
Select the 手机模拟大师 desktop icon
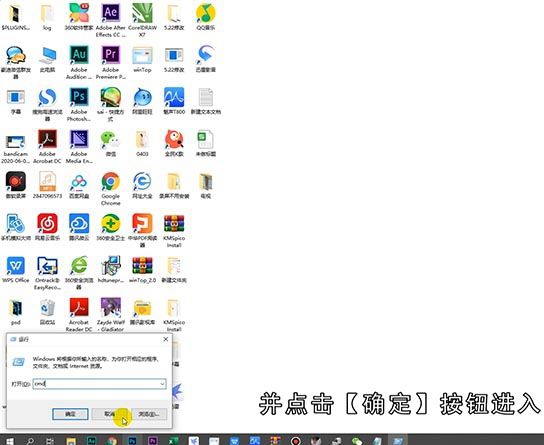pos(16,227)
